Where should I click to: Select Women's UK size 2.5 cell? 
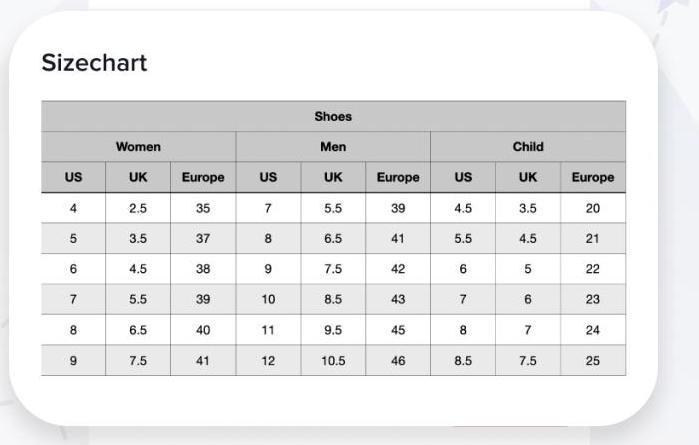pyautogui.click(x=138, y=208)
